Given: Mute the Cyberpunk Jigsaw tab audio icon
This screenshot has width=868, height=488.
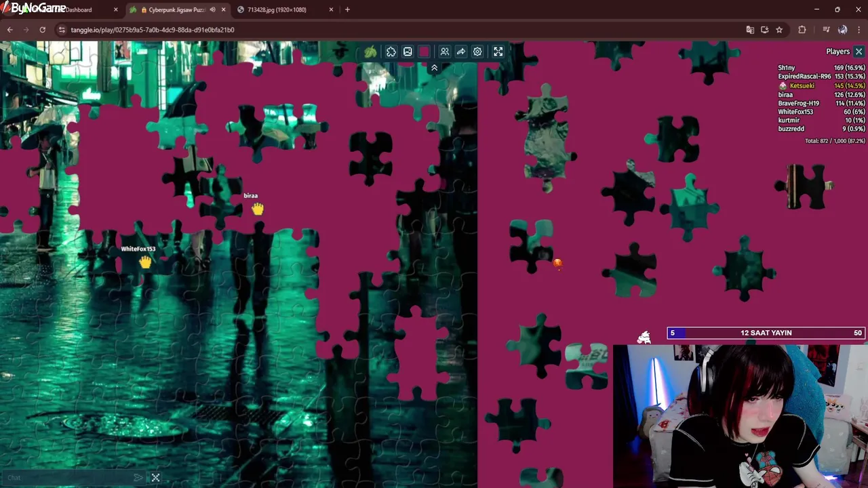Looking at the screenshot, I should pyautogui.click(x=212, y=9).
